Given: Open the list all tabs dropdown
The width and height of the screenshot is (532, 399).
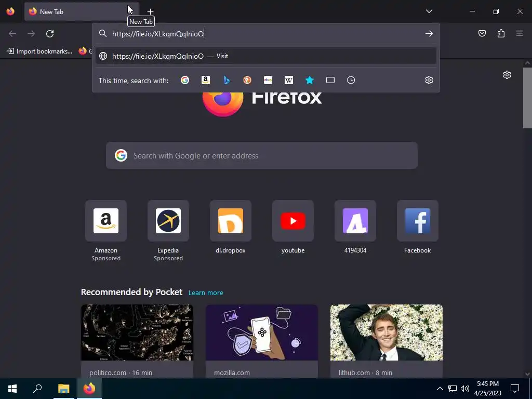Looking at the screenshot, I should click(429, 11).
